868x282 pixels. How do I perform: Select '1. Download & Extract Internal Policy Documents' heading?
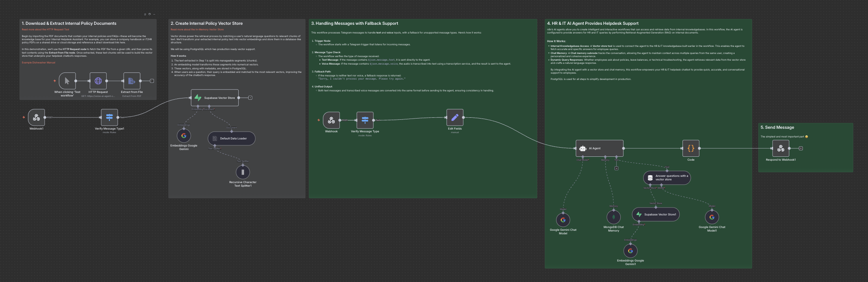point(69,24)
